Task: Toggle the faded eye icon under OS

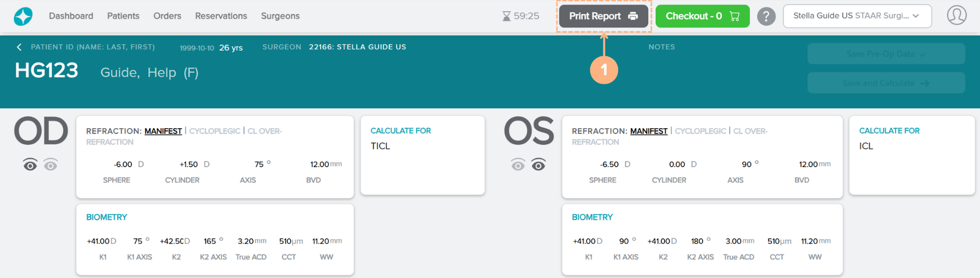Action: click(x=518, y=165)
